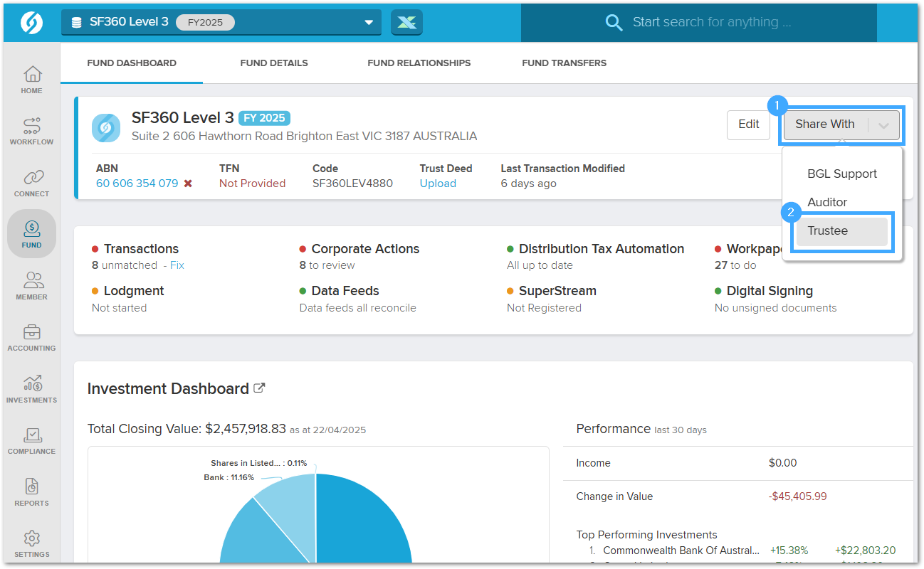Viewport: 924px width, 569px height.
Task: Click the Bank 11.16% pie chart label
Action: point(229,477)
